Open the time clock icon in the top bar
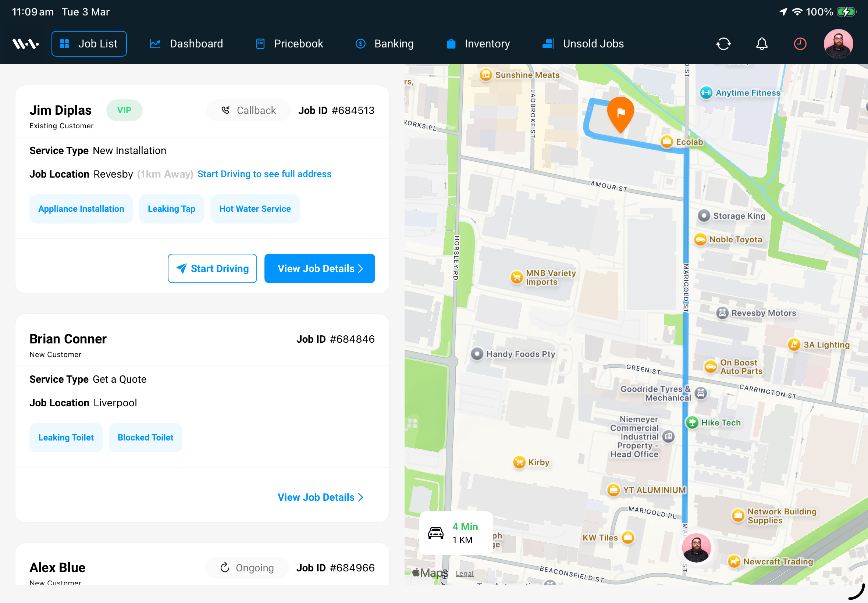The image size is (868, 603). pos(800,43)
